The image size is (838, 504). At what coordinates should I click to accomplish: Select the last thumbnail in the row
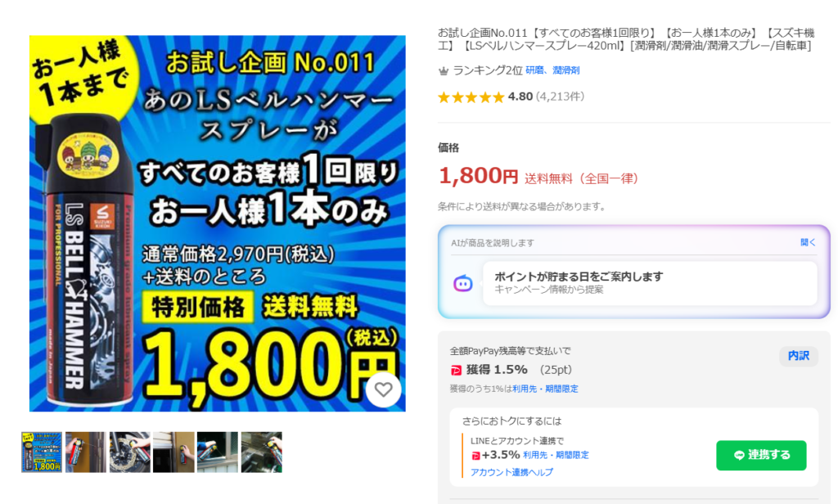261,452
